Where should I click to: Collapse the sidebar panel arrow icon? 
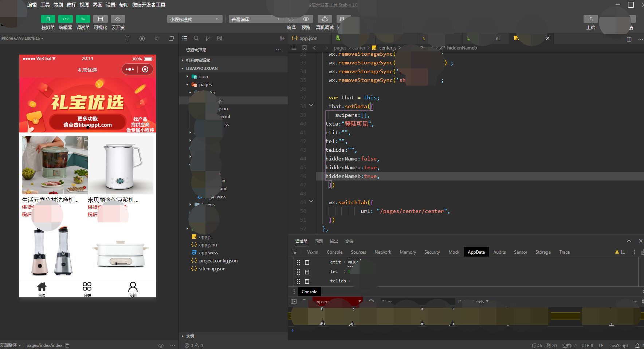(x=282, y=38)
